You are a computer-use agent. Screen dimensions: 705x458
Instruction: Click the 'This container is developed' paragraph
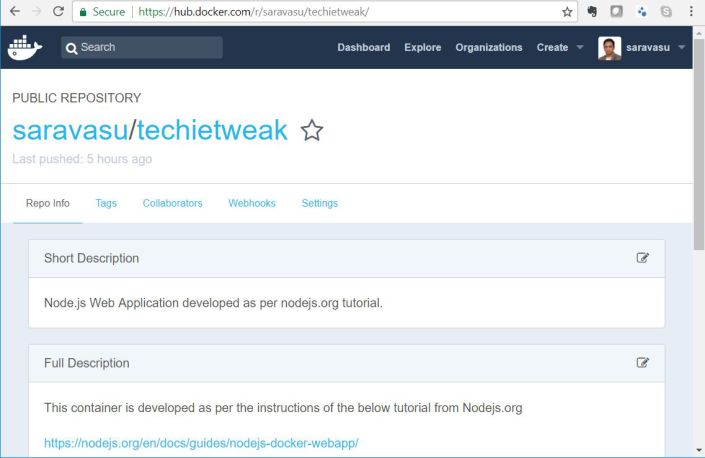pos(283,408)
